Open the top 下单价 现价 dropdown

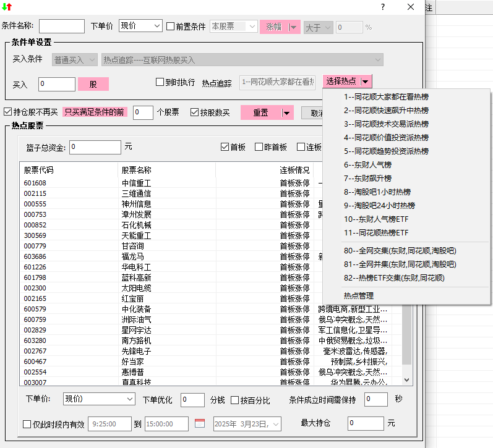tap(140, 26)
